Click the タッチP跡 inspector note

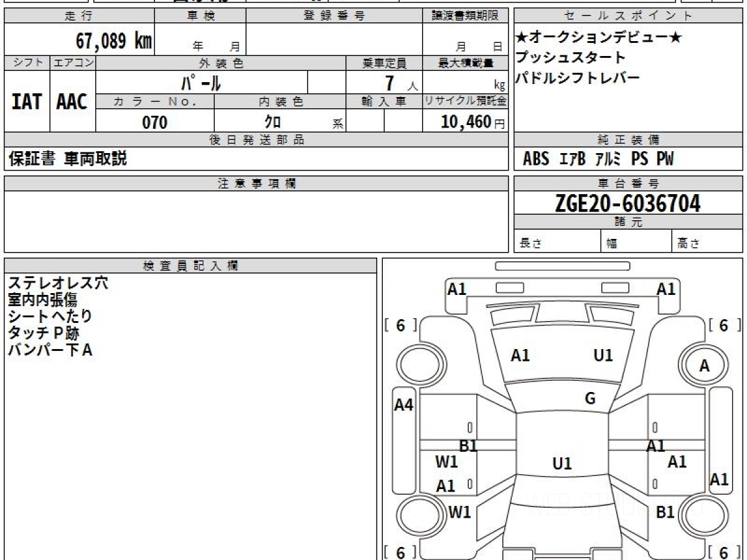44,334
